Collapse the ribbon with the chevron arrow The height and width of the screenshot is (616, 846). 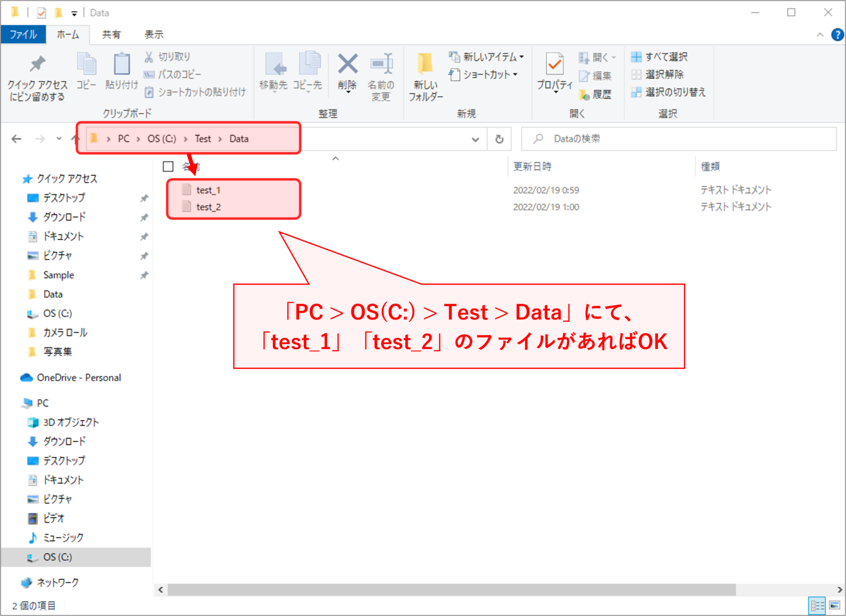tap(820, 35)
